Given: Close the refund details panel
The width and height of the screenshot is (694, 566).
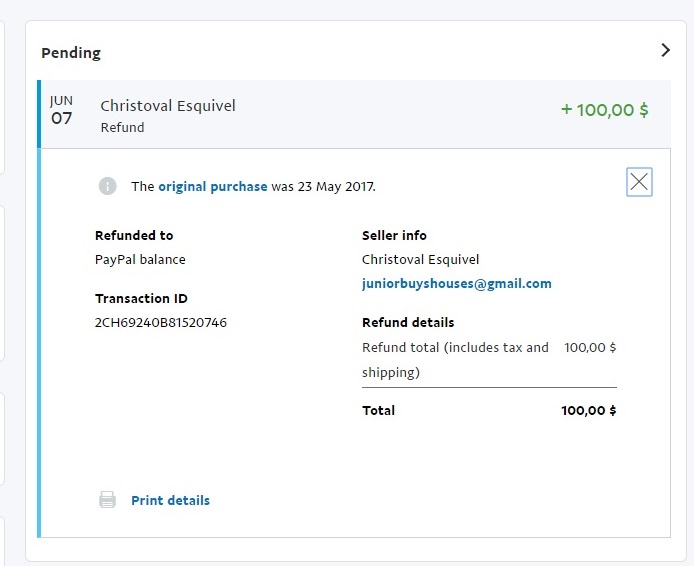Looking at the screenshot, I should pos(639,182).
